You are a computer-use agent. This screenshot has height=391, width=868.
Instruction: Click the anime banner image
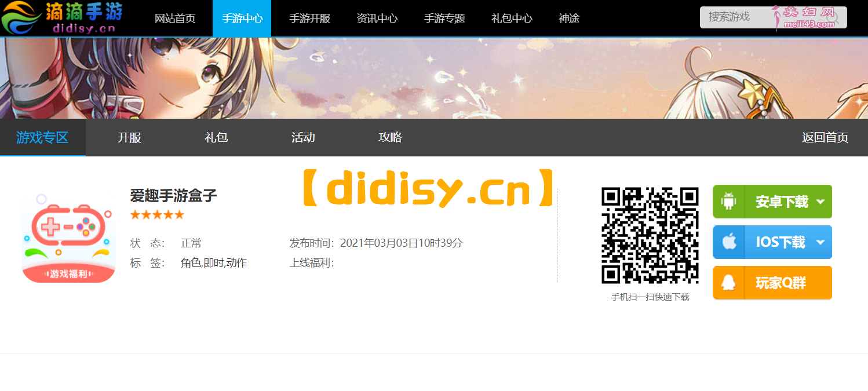click(x=434, y=78)
